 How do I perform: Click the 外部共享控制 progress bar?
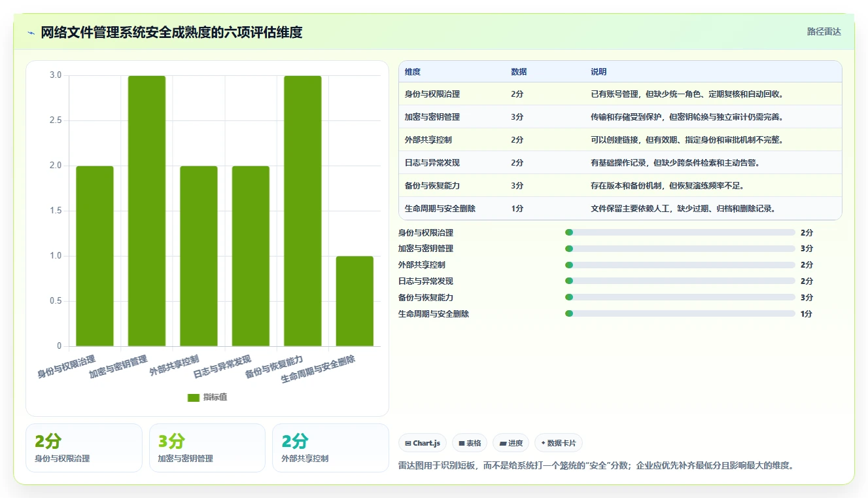[x=680, y=265]
